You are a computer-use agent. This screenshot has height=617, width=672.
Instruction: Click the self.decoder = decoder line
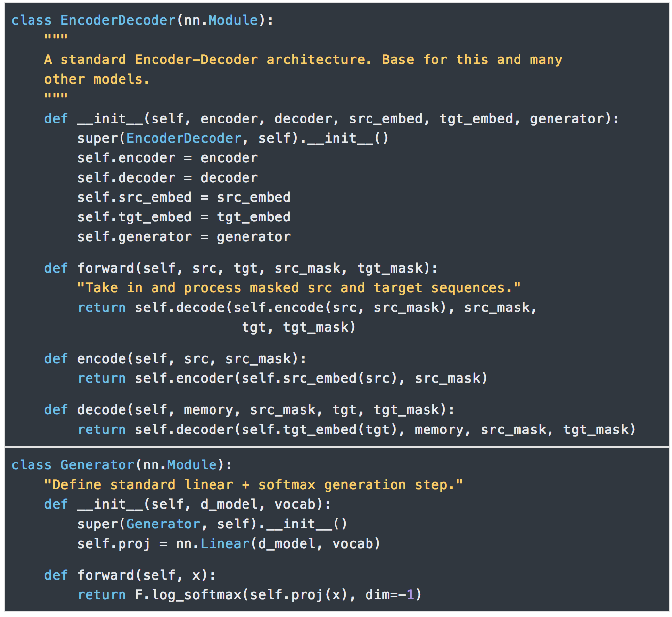tap(167, 178)
